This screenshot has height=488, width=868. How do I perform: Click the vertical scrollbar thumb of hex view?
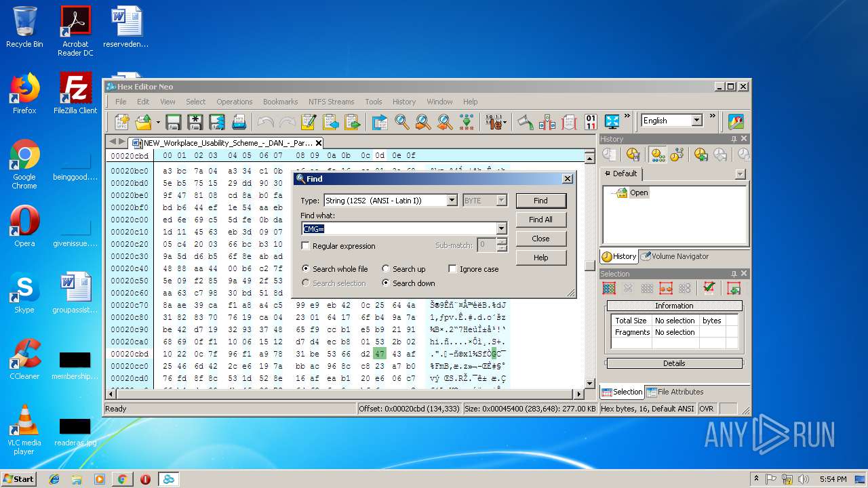click(x=589, y=266)
